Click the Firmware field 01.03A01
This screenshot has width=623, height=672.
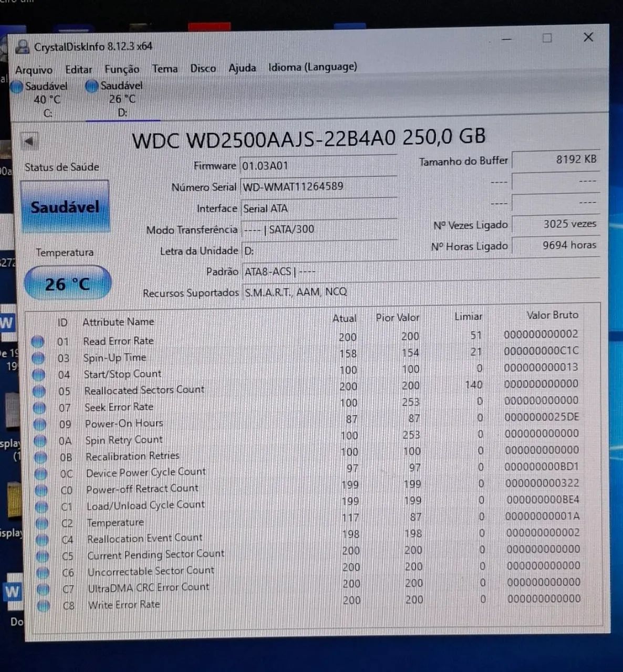(318, 165)
